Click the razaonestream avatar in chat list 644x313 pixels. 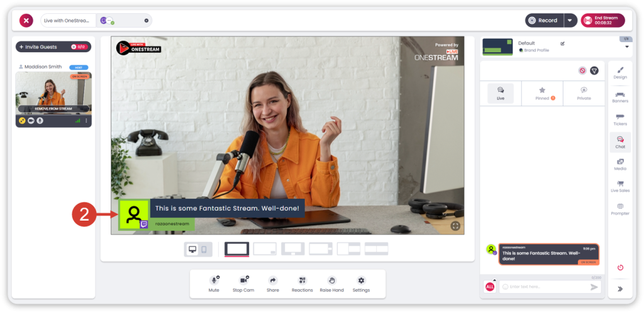(491, 249)
